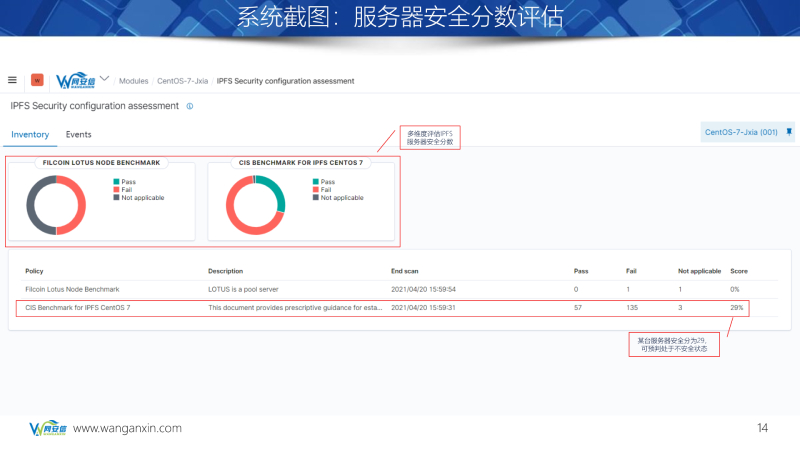This screenshot has width=800, height=450.
Task: Open the Filcoin Lotus Node Benchmark policy row
Action: pyautogui.click(x=72, y=289)
